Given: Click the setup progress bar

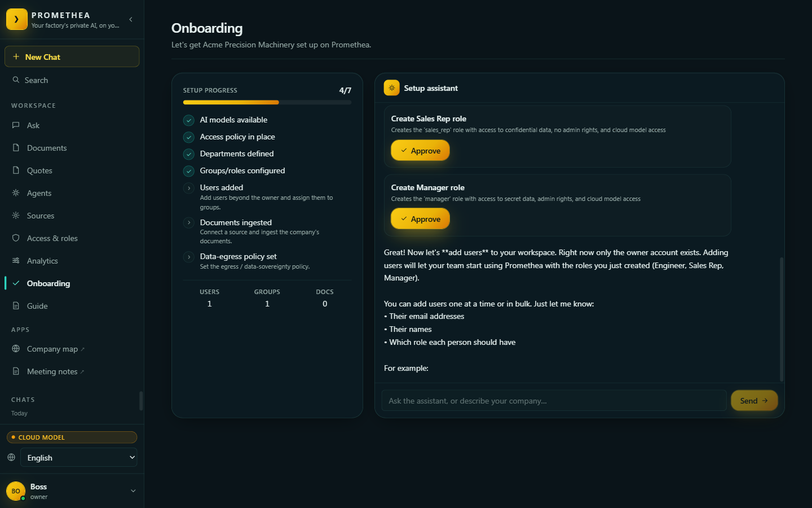Looking at the screenshot, I should pos(267,102).
